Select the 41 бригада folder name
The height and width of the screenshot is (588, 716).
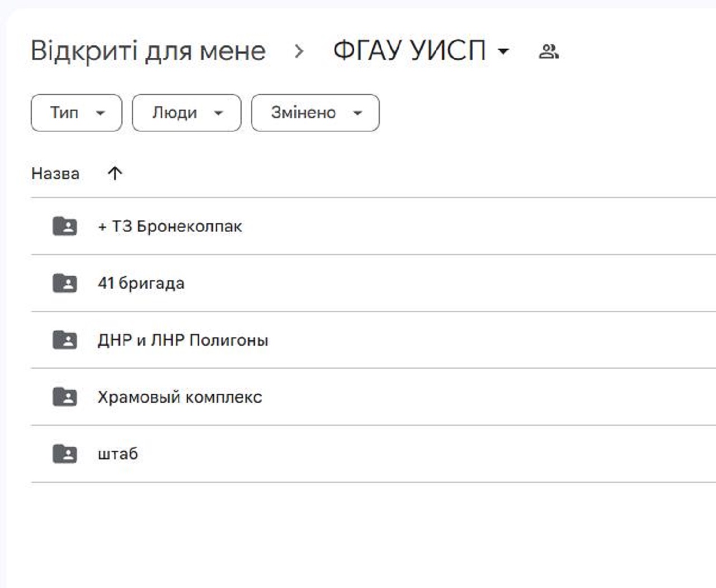click(x=141, y=284)
